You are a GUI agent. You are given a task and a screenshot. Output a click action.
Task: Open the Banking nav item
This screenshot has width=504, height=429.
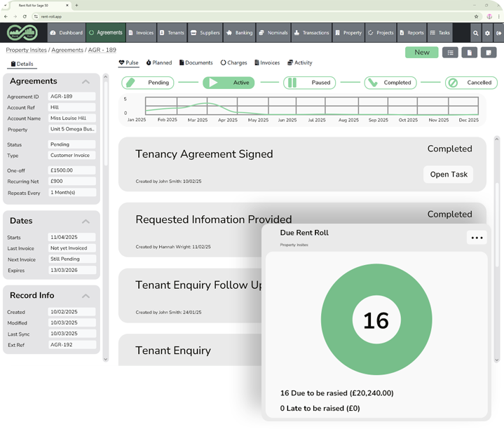coord(240,33)
